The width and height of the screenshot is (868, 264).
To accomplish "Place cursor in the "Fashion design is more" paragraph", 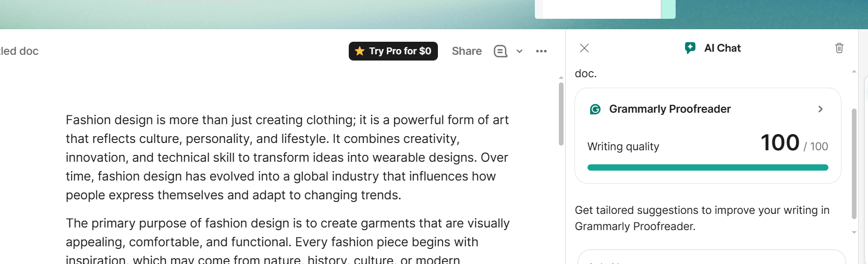I will [287, 158].
